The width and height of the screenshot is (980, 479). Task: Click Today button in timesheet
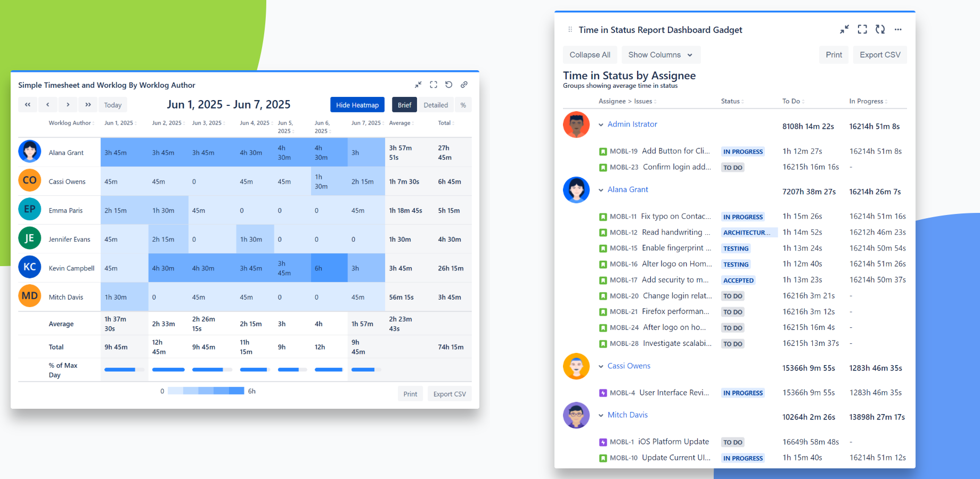point(113,105)
